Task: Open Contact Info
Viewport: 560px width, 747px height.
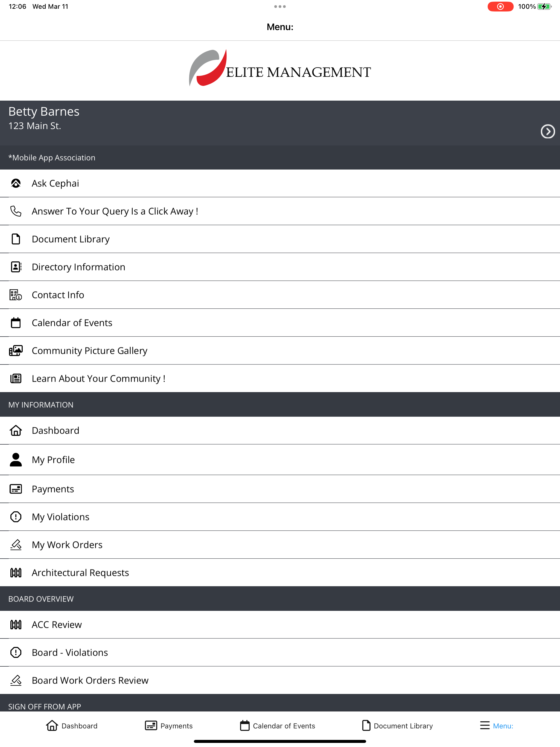Action: point(280,295)
